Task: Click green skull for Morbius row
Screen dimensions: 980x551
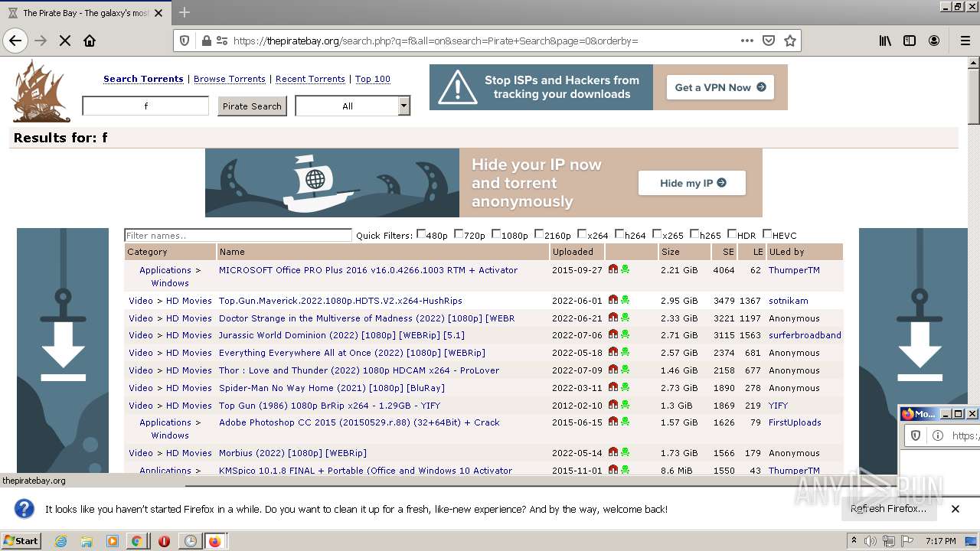Action: [626, 452]
